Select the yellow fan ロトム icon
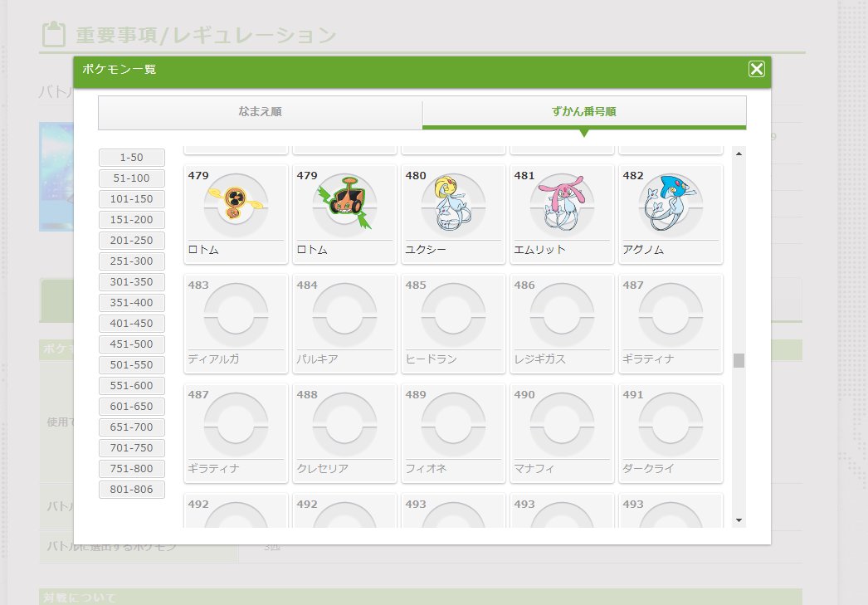 236,203
